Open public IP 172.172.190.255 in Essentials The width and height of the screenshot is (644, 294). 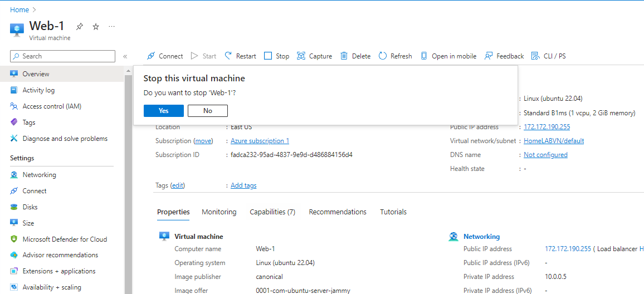click(x=547, y=127)
